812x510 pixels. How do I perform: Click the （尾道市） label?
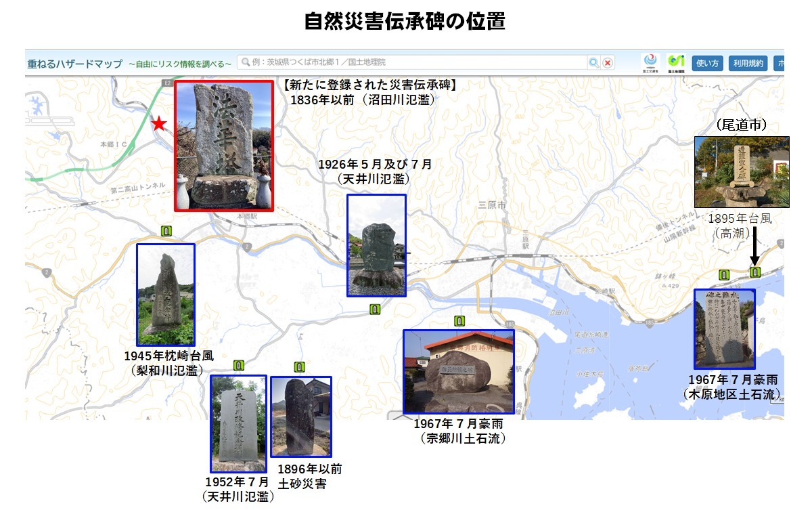tap(741, 126)
